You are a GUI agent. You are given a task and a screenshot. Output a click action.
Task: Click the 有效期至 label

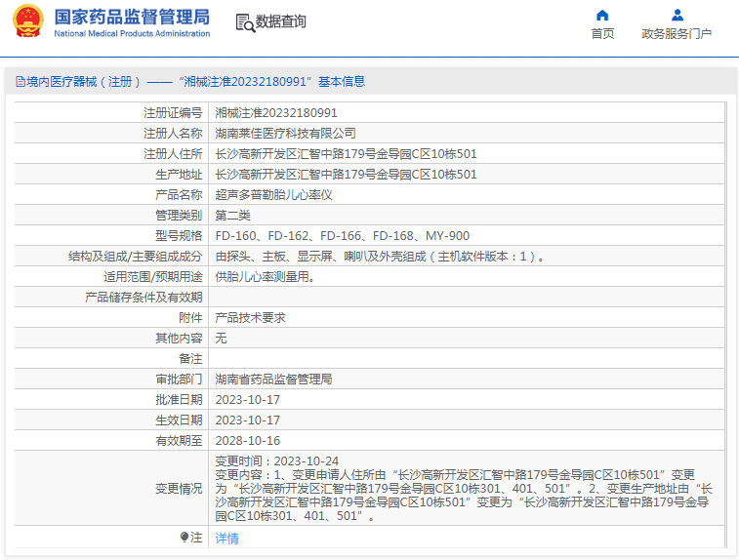[179, 441]
